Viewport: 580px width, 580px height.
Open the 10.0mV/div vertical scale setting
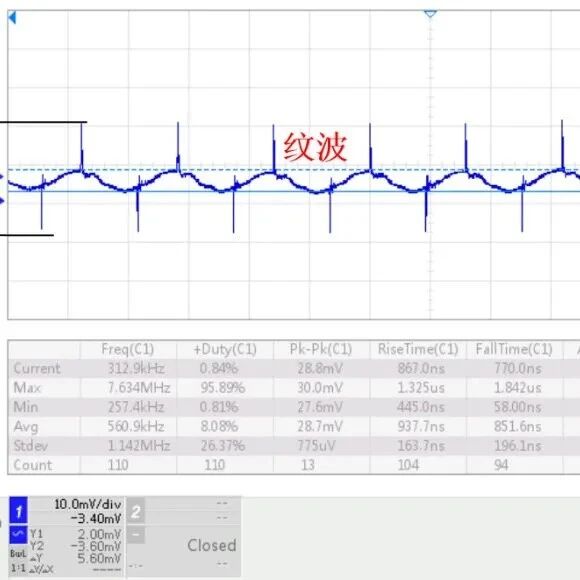click(x=88, y=504)
